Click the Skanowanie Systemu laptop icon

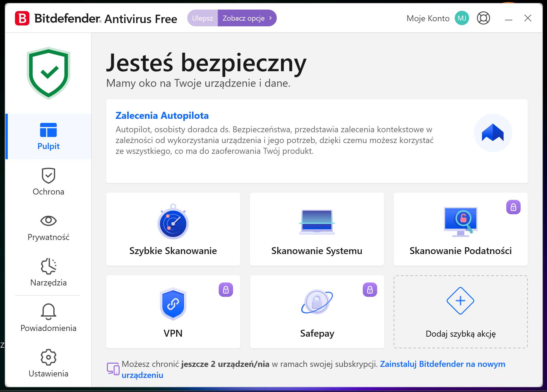click(x=317, y=222)
